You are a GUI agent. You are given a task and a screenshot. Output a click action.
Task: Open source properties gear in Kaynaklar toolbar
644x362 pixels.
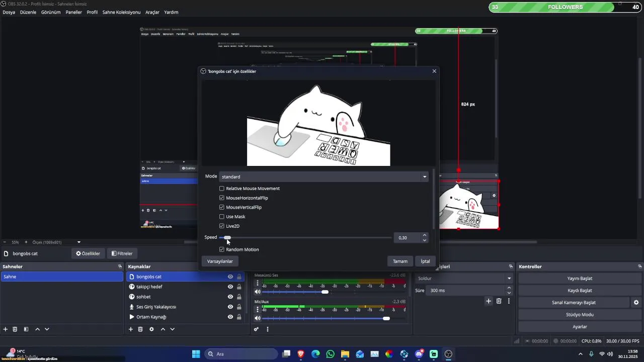(151, 329)
